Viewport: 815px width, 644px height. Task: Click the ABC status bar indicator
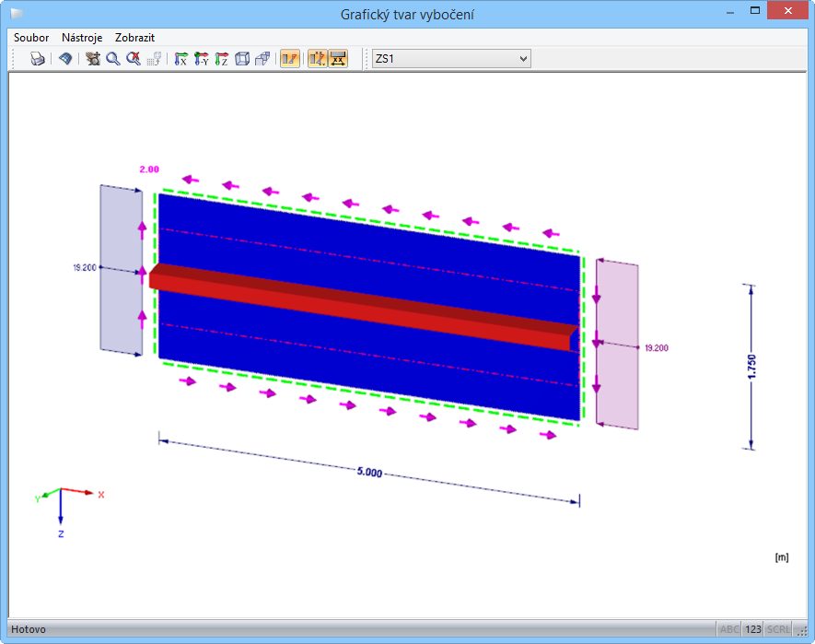pyautogui.click(x=729, y=629)
